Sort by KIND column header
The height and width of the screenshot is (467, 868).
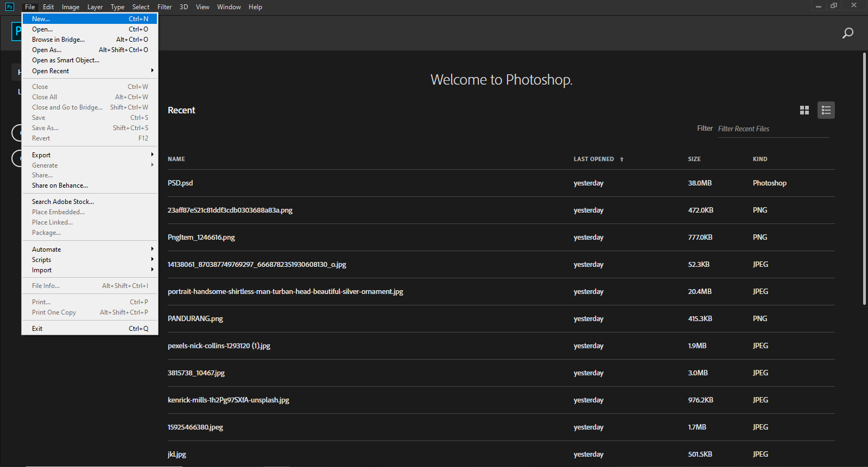tap(760, 159)
